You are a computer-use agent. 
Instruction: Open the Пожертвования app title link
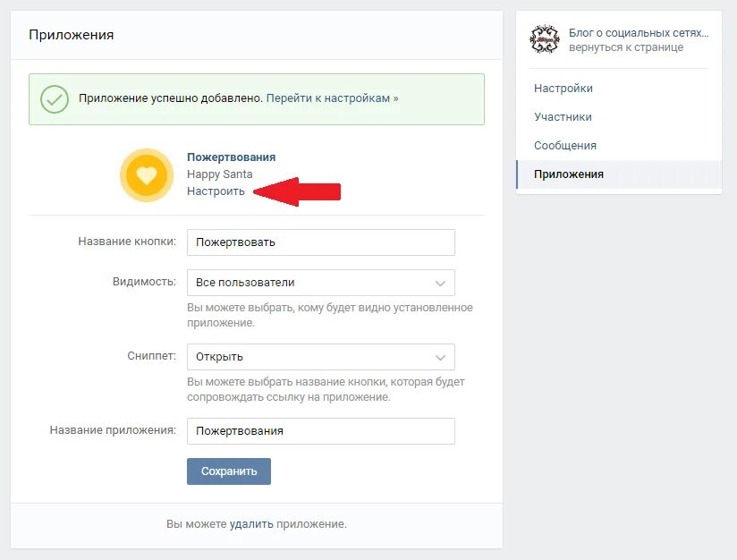point(231,157)
